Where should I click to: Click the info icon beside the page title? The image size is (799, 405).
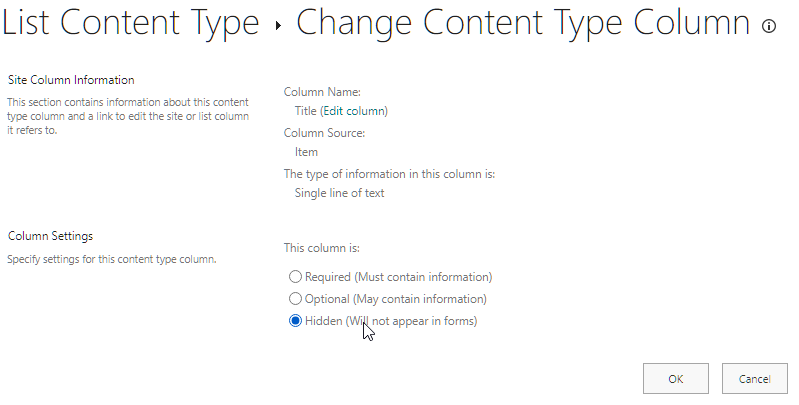pos(768,26)
